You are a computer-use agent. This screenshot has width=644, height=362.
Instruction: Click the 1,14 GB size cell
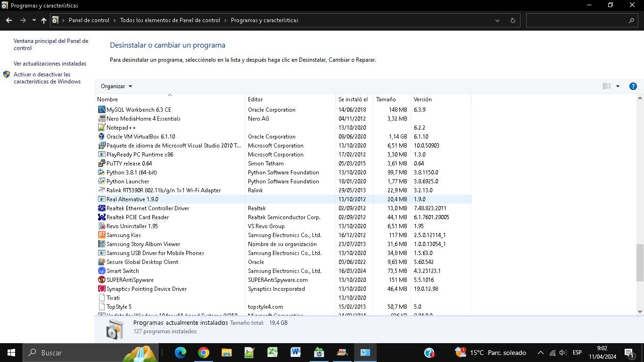pyautogui.click(x=397, y=137)
